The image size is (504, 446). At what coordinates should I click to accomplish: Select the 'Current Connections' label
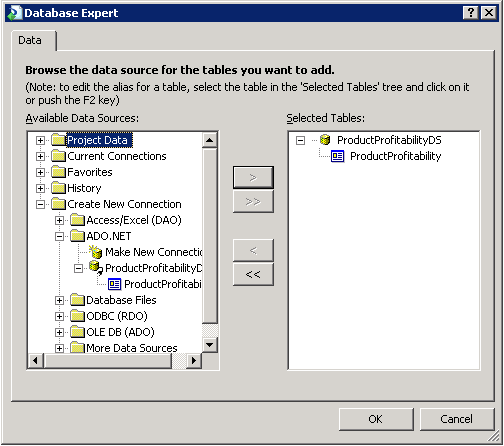pyautogui.click(x=117, y=156)
